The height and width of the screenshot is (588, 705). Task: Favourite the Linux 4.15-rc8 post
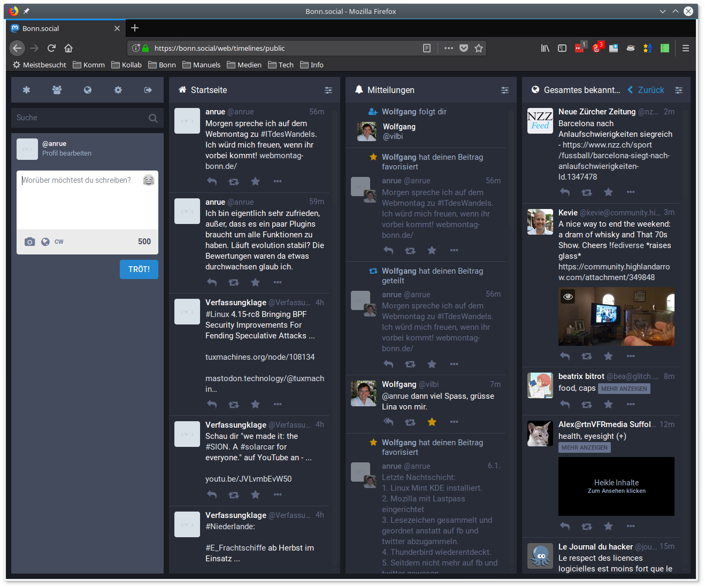point(256,405)
